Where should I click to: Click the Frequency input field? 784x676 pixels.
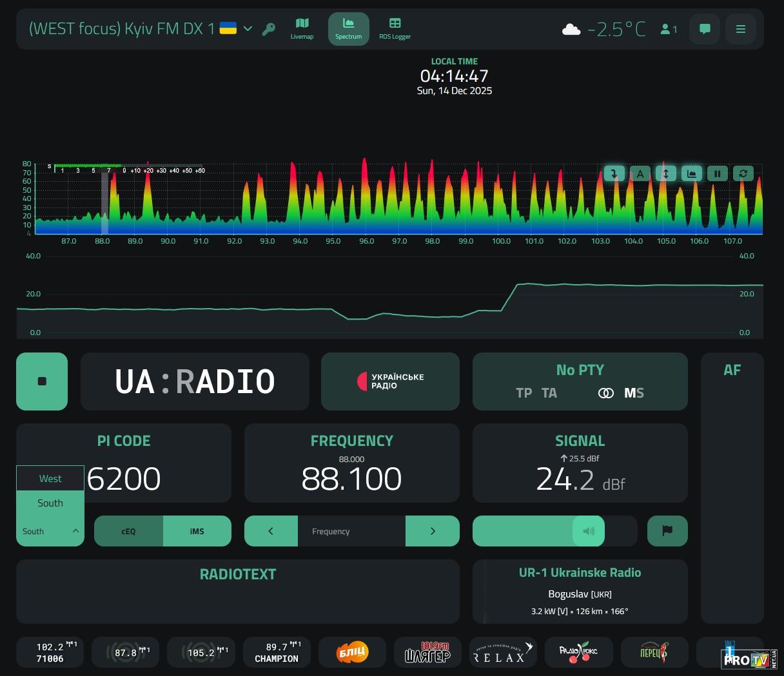pos(351,531)
